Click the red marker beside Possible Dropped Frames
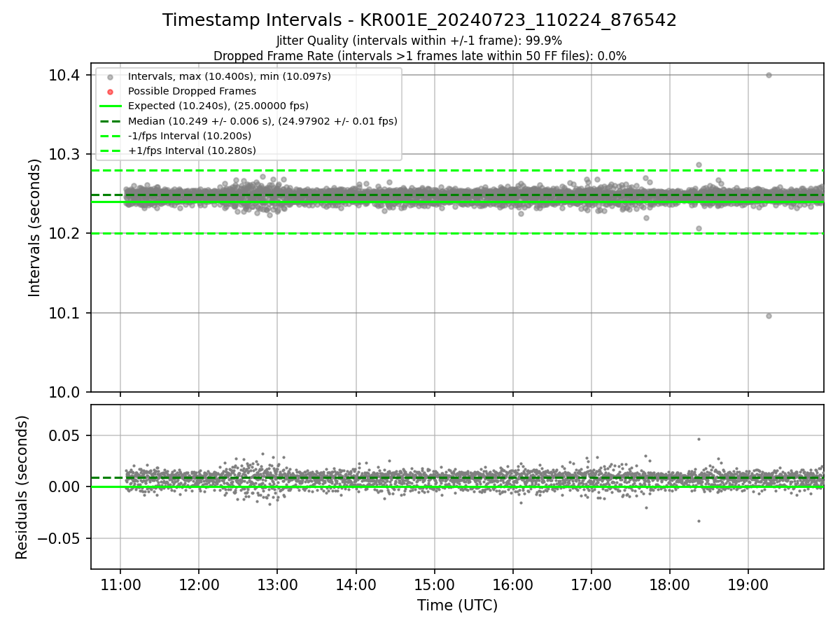 (x=110, y=92)
